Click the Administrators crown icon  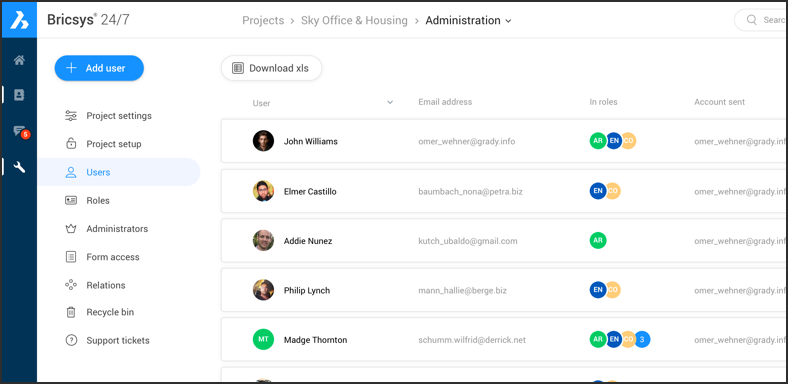tap(71, 229)
